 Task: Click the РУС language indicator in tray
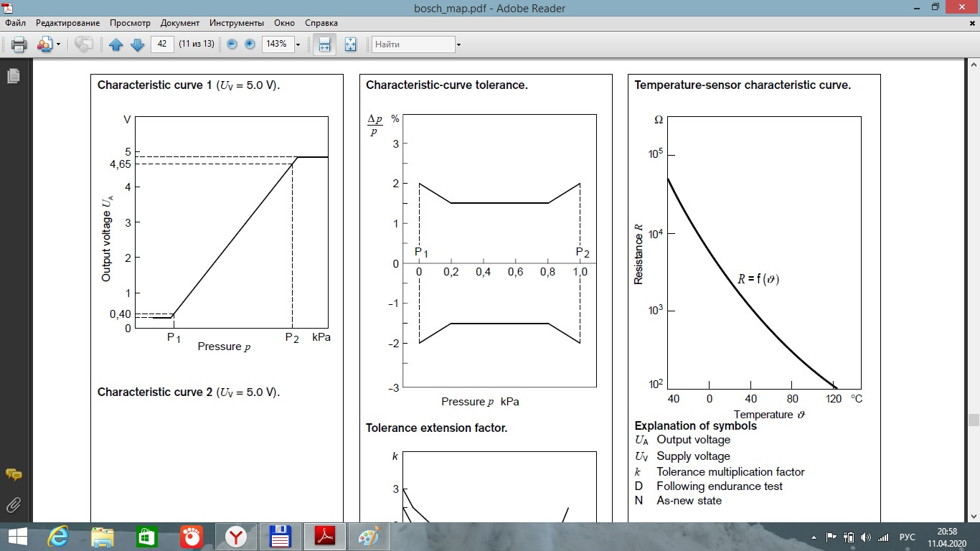(x=908, y=537)
